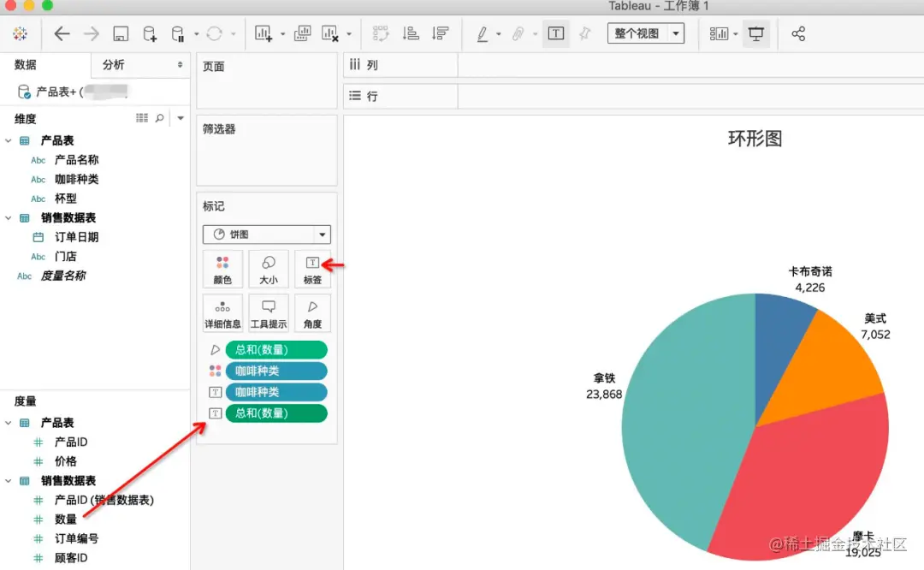The width and height of the screenshot is (924, 570).
Task: Click the 颜色 marks card button
Action: (222, 270)
